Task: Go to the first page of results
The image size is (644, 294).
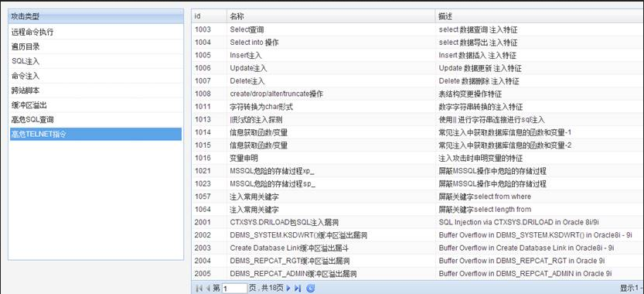Action: [199, 289]
